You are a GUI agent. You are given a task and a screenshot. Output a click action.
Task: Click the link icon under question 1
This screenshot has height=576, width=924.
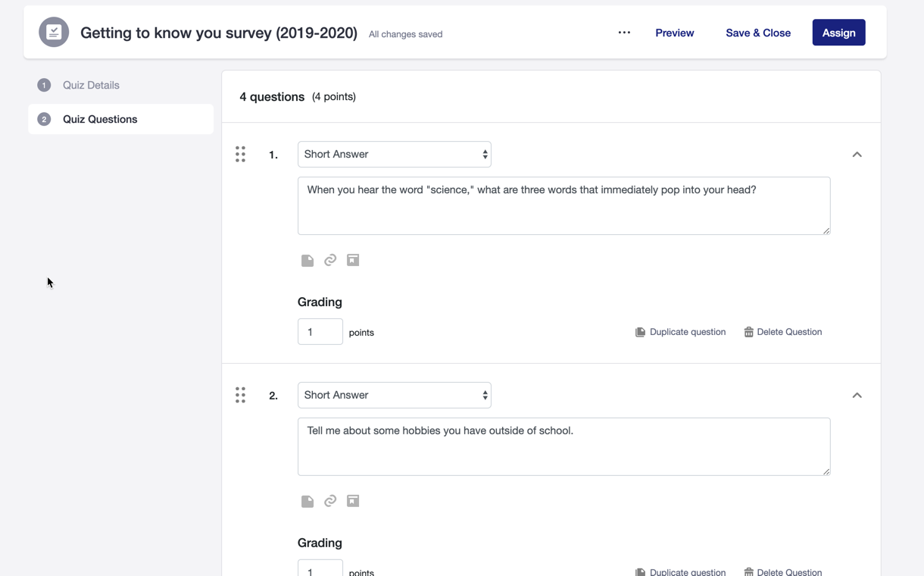point(330,261)
